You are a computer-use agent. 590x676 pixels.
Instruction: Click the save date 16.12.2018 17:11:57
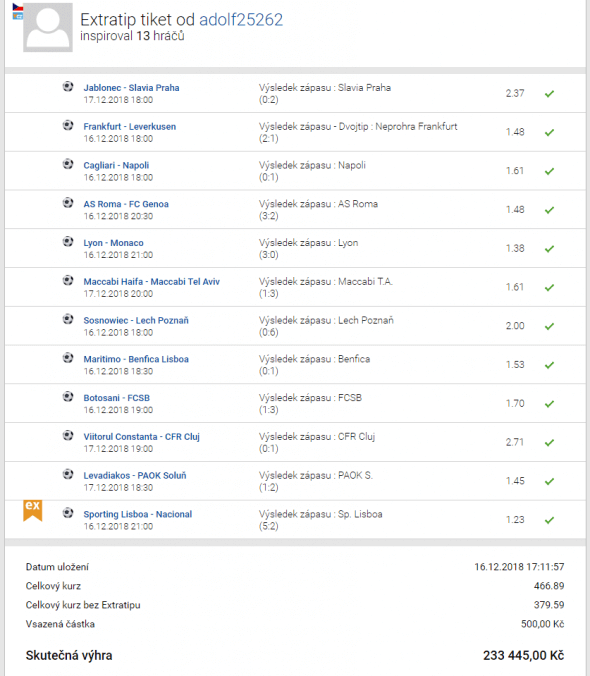tap(519, 567)
